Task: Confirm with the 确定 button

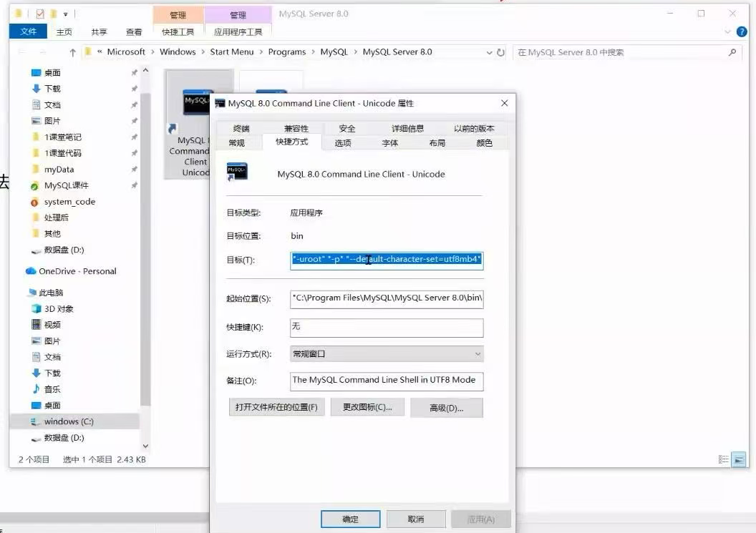Action: tap(351, 519)
